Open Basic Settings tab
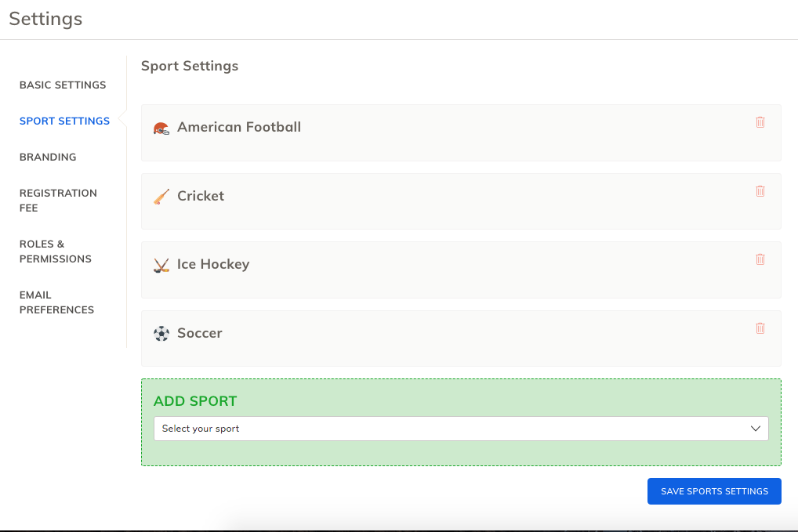 tap(63, 85)
